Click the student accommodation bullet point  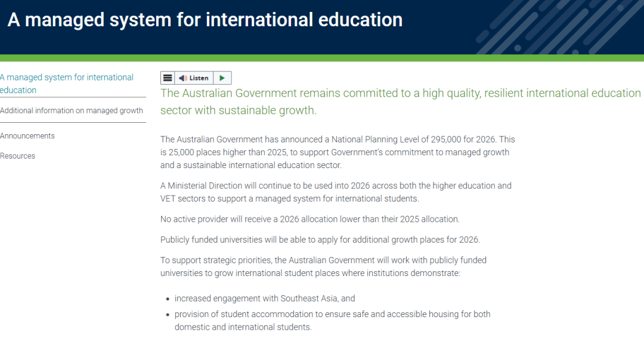click(x=332, y=320)
